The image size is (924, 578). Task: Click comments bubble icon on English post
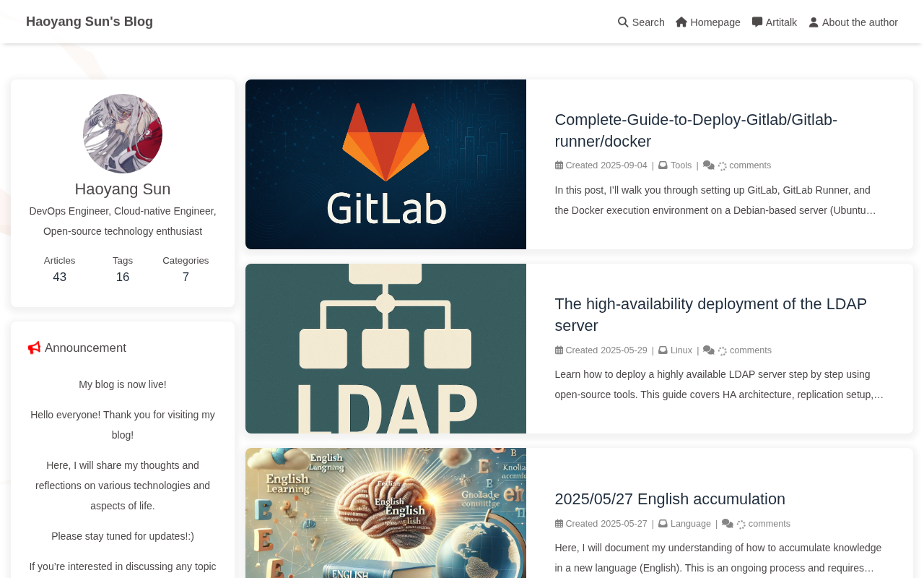click(728, 524)
